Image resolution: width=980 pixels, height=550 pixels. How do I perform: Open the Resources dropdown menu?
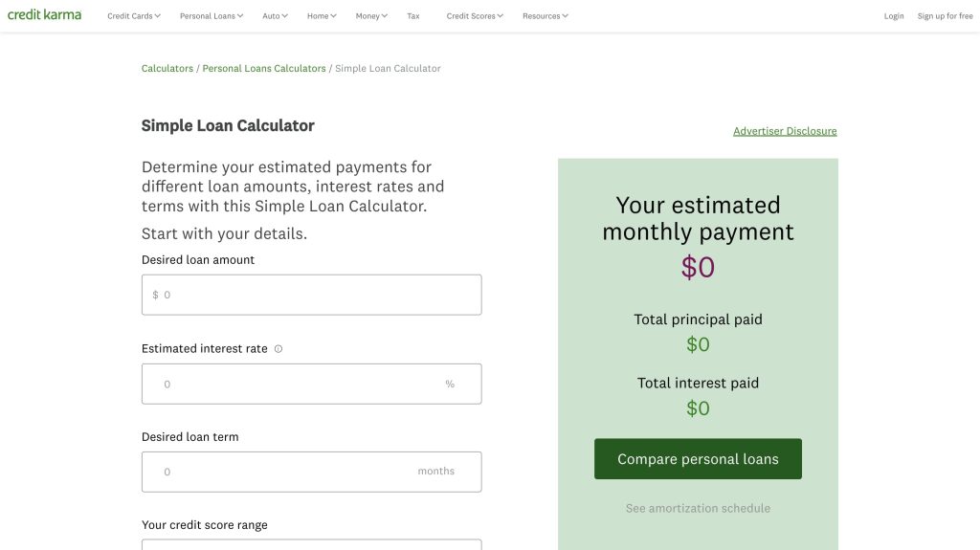(545, 16)
